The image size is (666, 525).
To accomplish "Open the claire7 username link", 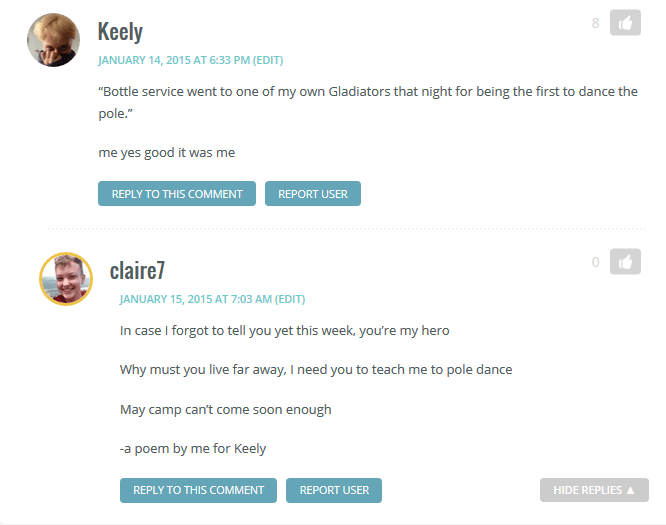I will coord(137,270).
